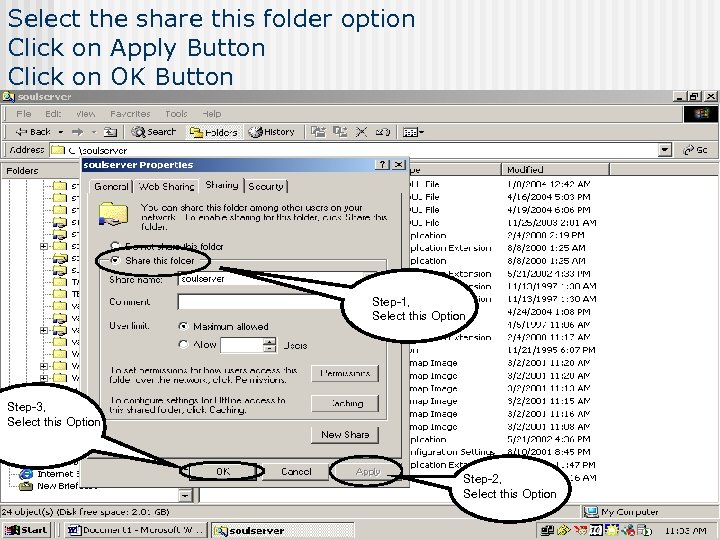The image size is (720, 540).
Task: Switch to the General tab
Action: coord(111,186)
